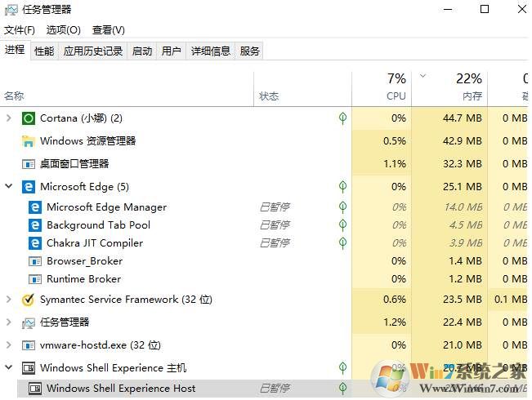Screen dimensions: 532x400
Task: Collapse the Windows Shell Experience 主机 group
Action: click(9, 368)
